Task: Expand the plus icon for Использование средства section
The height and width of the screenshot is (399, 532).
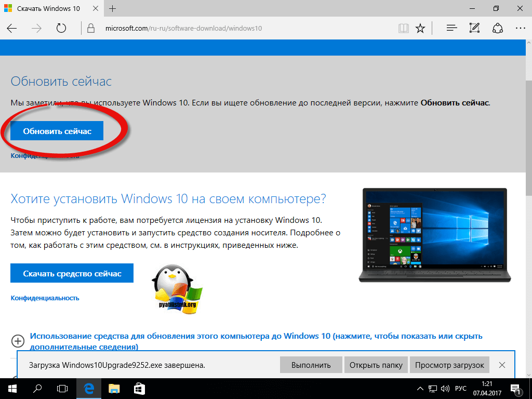Action: click(18, 341)
